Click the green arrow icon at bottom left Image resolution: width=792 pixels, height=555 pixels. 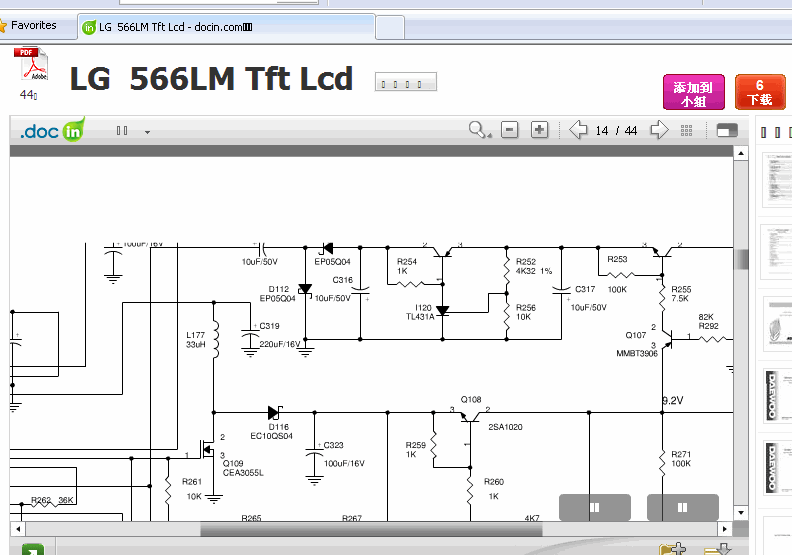click(33, 549)
